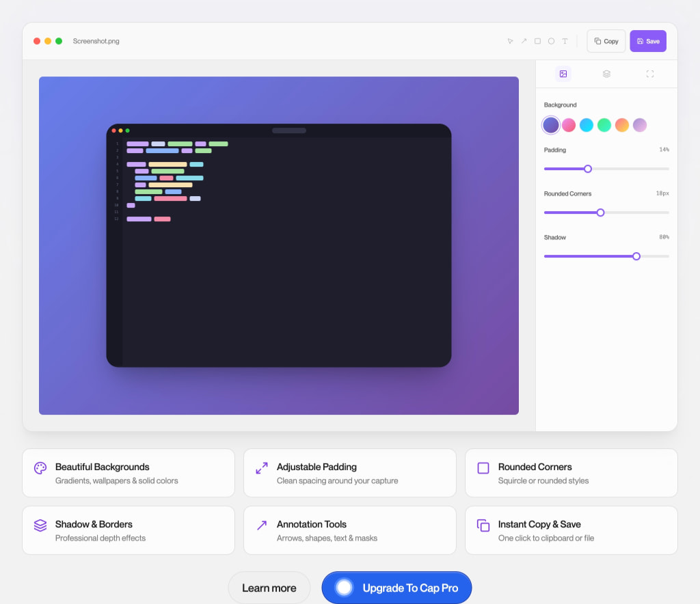Click 'Gradients, wallpapers & solid colors' text
Screen dimensions: 700x604
[116, 481]
